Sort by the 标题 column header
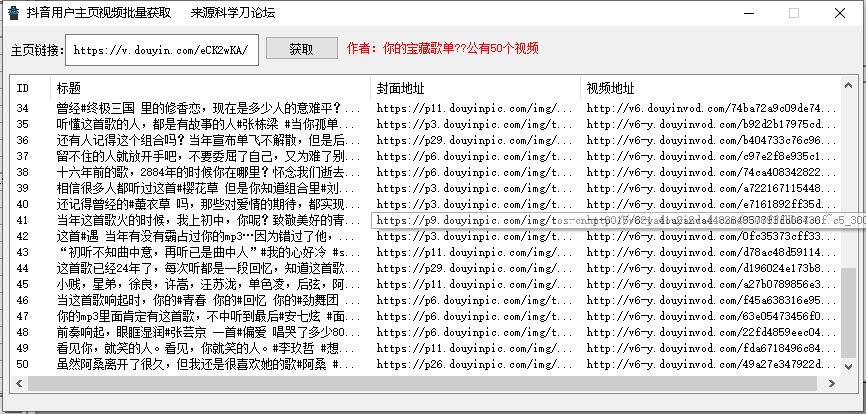 [x=210, y=88]
